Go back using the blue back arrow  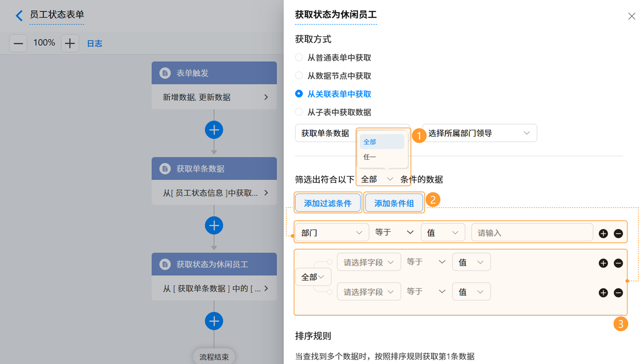click(19, 16)
